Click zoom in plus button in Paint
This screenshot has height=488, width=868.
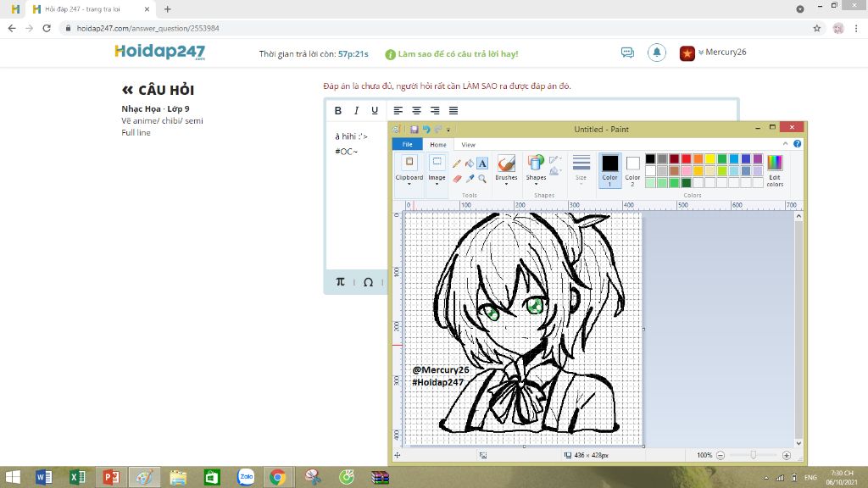tap(787, 455)
